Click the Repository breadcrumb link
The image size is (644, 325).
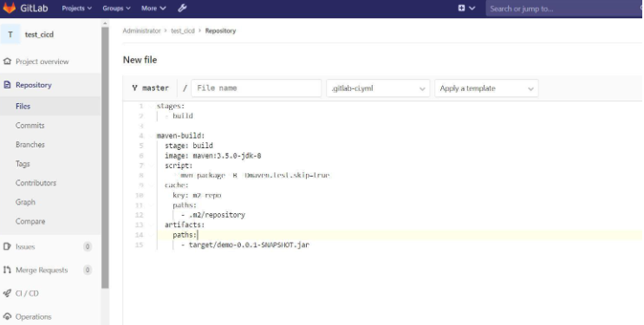point(220,31)
